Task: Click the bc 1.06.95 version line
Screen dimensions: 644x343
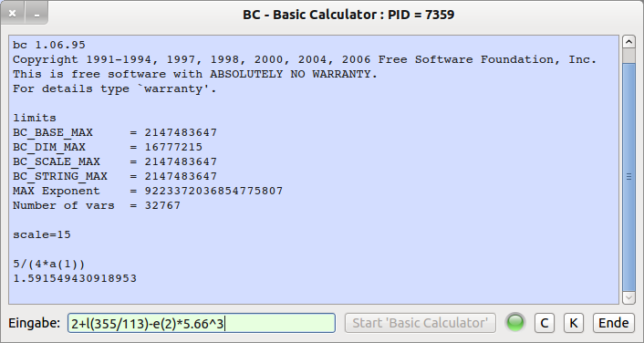Action: [49, 45]
